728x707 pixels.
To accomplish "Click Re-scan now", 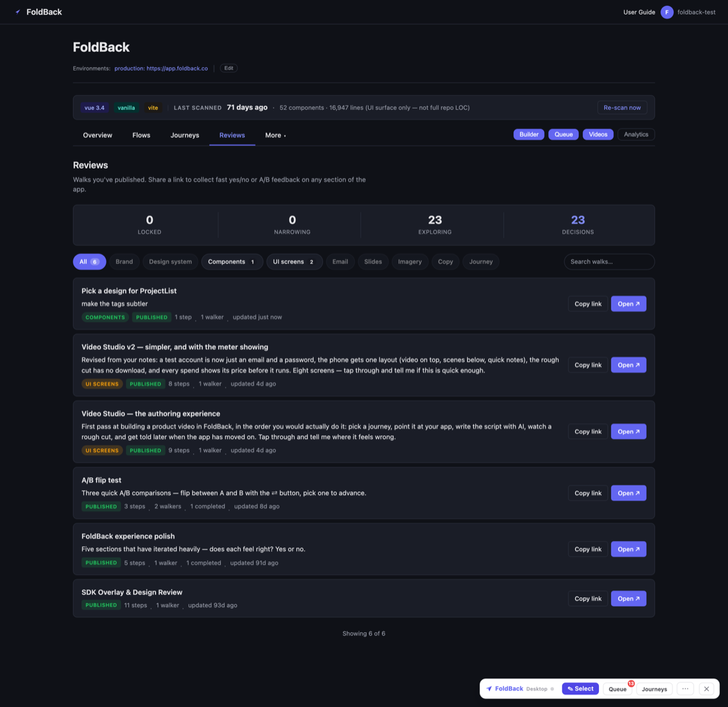I will (621, 108).
